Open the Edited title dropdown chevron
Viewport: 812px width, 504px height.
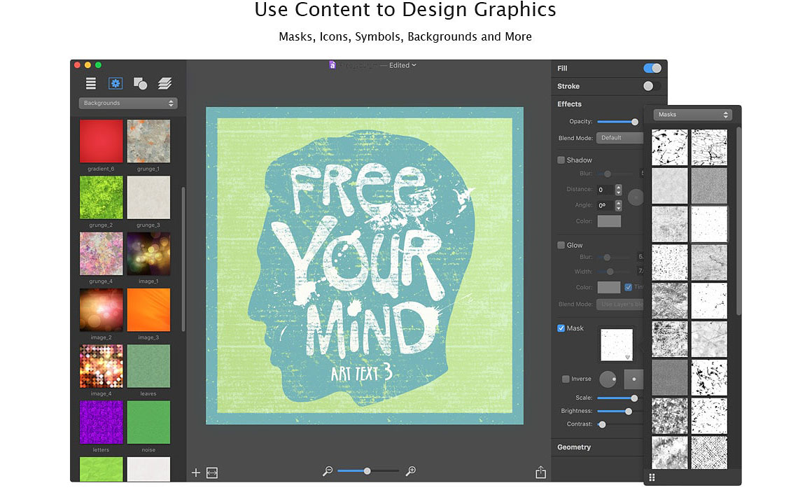coord(414,64)
